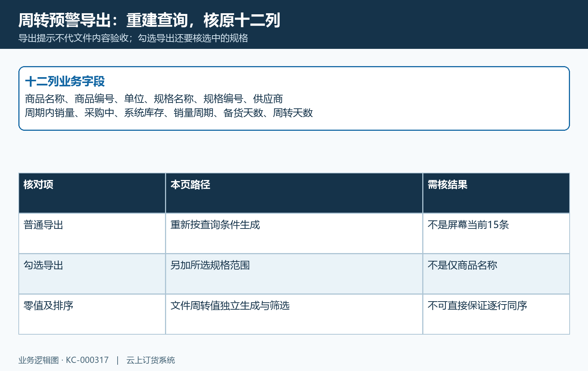This screenshot has height=371, width=588.
Task: Select the 零值及排序 cell
Action: 92,314
